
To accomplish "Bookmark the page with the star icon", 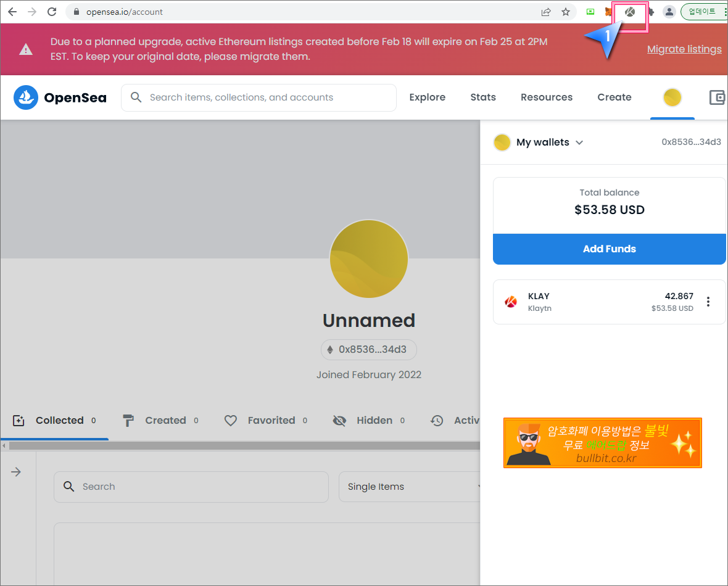I will click(x=566, y=12).
